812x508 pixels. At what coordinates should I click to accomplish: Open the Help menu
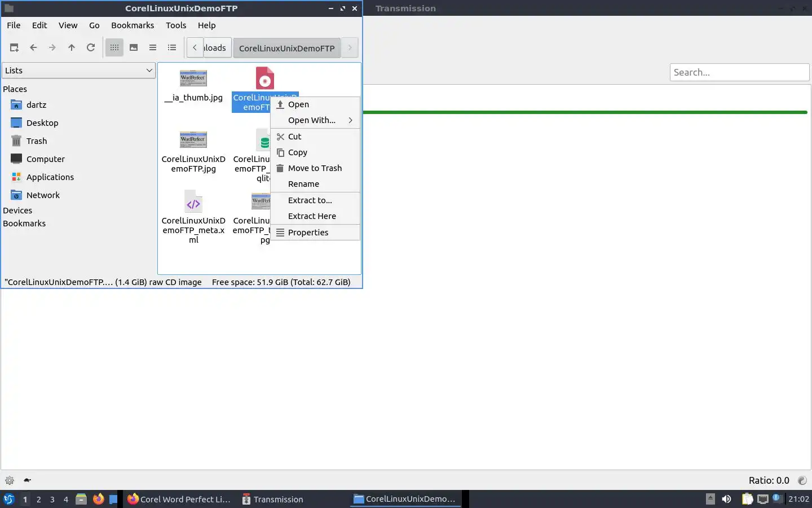pos(206,25)
